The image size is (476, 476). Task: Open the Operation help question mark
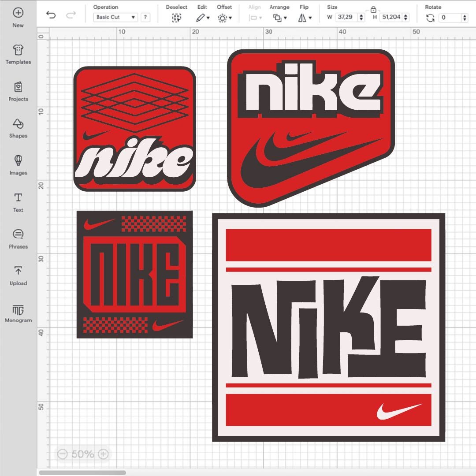pyautogui.click(x=145, y=17)
